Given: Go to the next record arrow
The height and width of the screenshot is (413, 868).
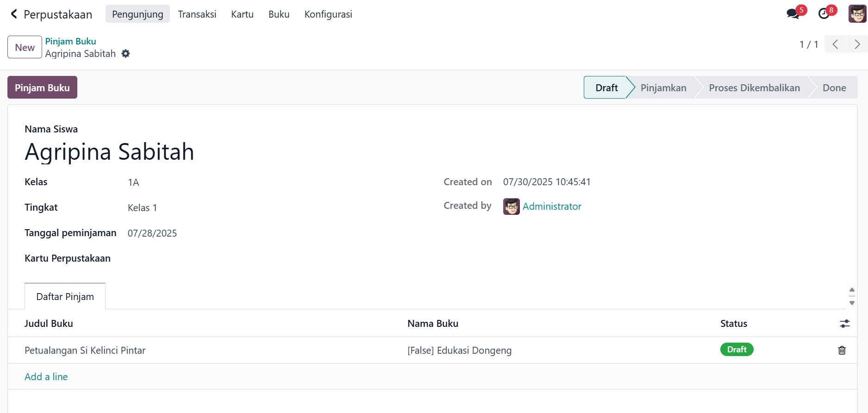Looking at the screenshot, I should pos(857,44).
